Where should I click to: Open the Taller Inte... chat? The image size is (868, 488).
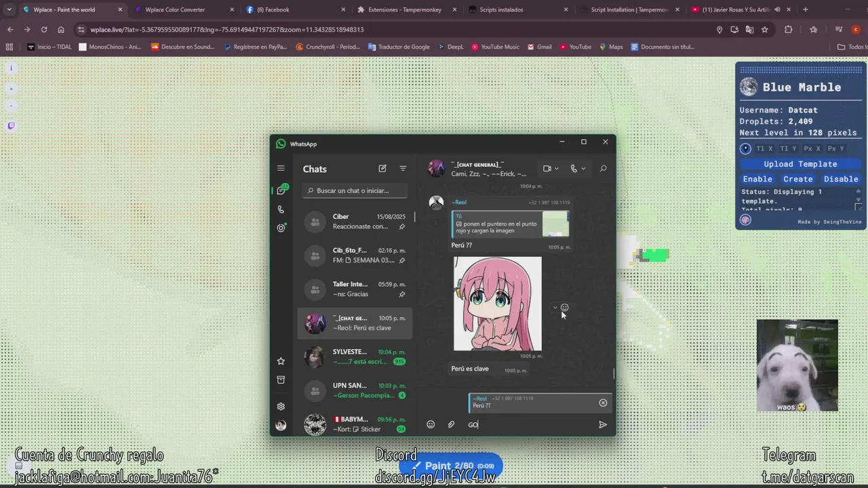[x=355, y=289]
